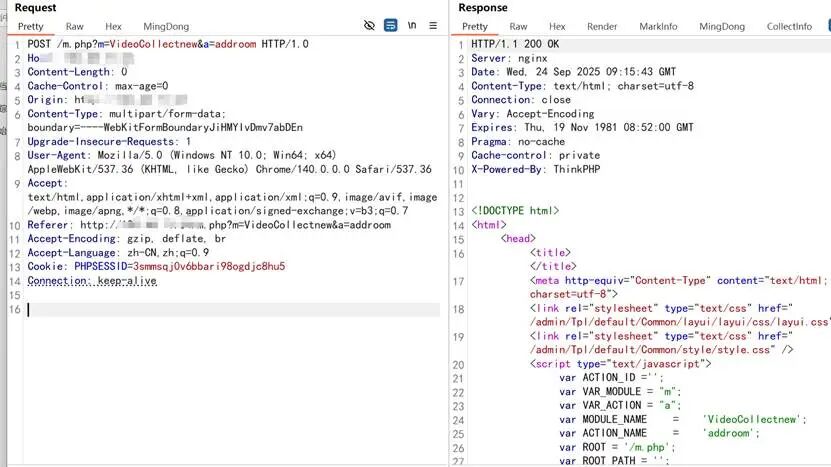
Task: Toggle the blue line wrap icon
Action: click(391, 26)
